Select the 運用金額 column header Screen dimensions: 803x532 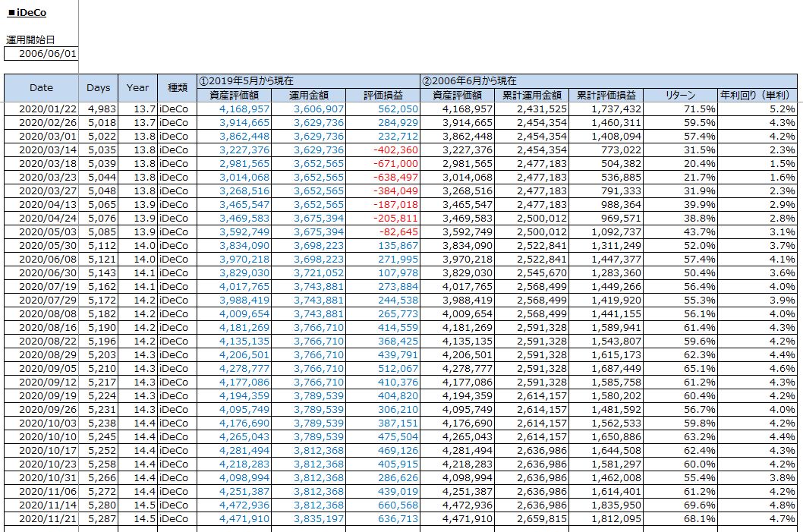[307, 96]
